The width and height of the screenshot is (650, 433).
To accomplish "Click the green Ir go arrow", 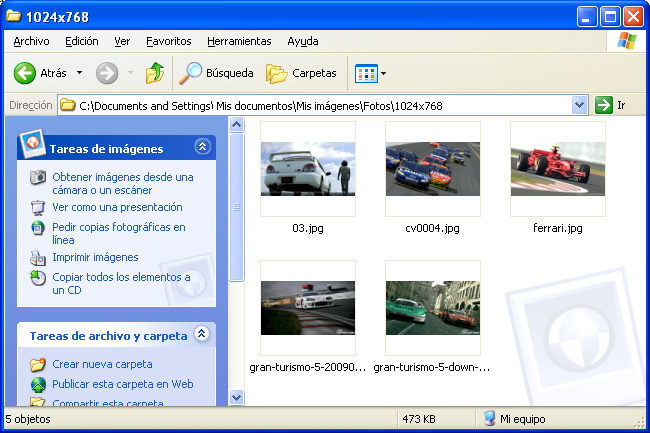I will coord(604,105).
